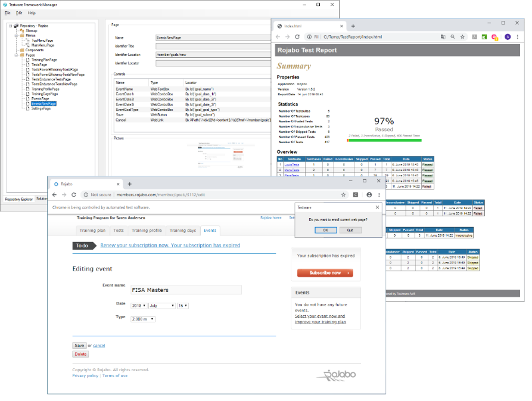The width and height of the screenshot is (532, 401).
Task: Collapse the Pages folder in repository tree
Action: pyautogui.click(x=16, y=55)
